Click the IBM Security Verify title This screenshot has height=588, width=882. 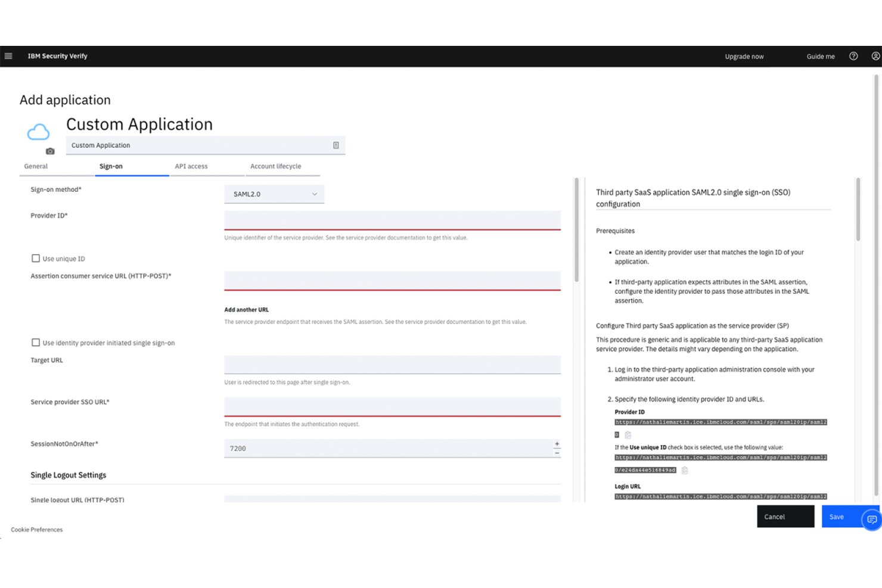click(58, 56)
